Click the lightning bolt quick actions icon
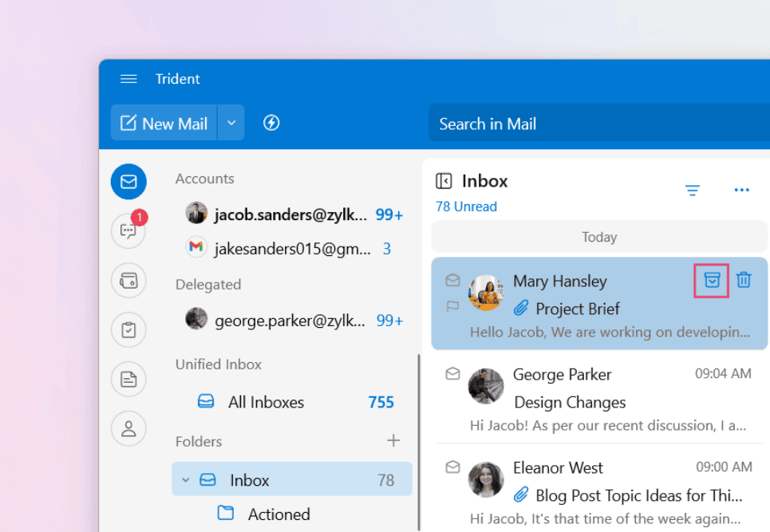 271,123
